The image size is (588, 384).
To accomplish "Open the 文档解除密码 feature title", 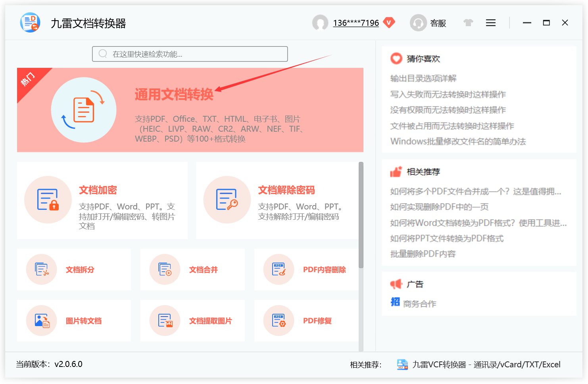I will pos(286,190).
